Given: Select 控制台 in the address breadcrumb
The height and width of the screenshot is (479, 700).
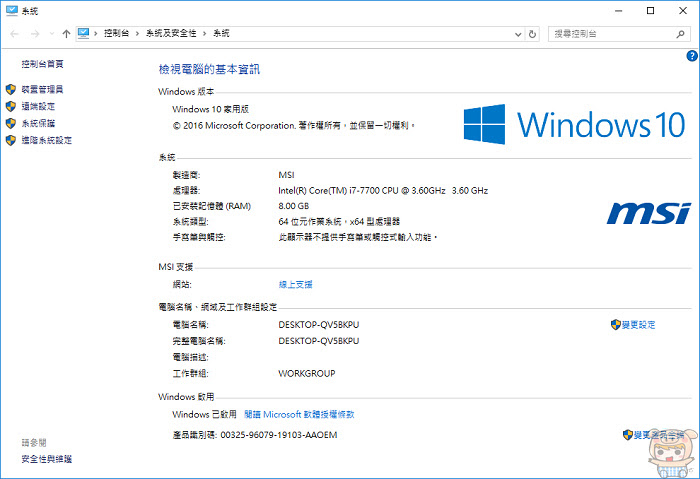Looking at the screenshot, I should pos(117,33).
